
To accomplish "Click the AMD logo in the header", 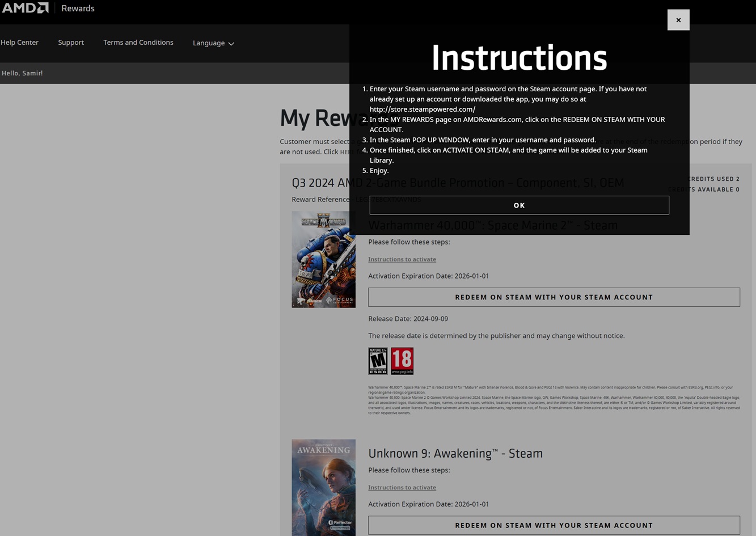I will pyautogui.click(x=25, y=8).
